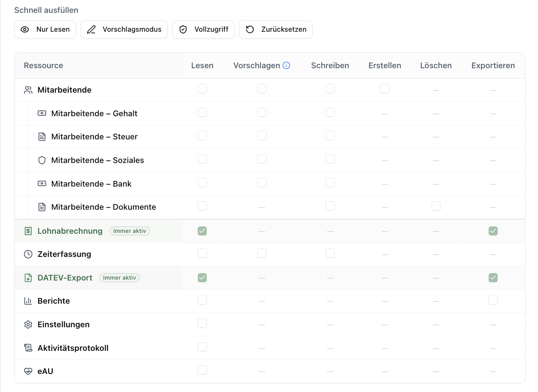Screen dimensions: 538x392
Task: Click the shield-check icon in Vollzugriff
Action: (183, 30)
